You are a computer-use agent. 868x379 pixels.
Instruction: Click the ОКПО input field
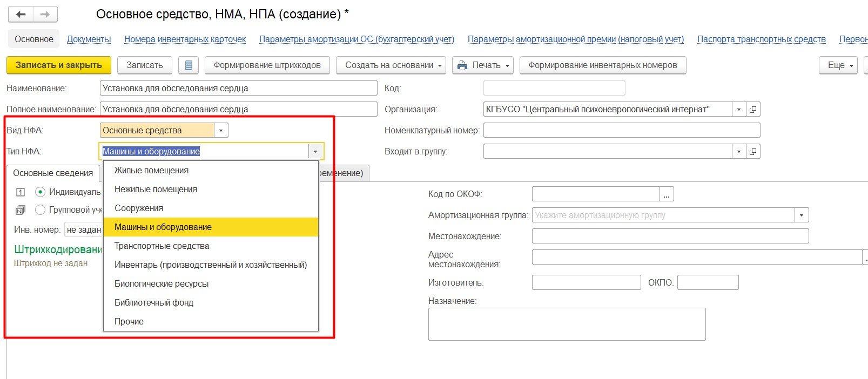pos(708,283)
